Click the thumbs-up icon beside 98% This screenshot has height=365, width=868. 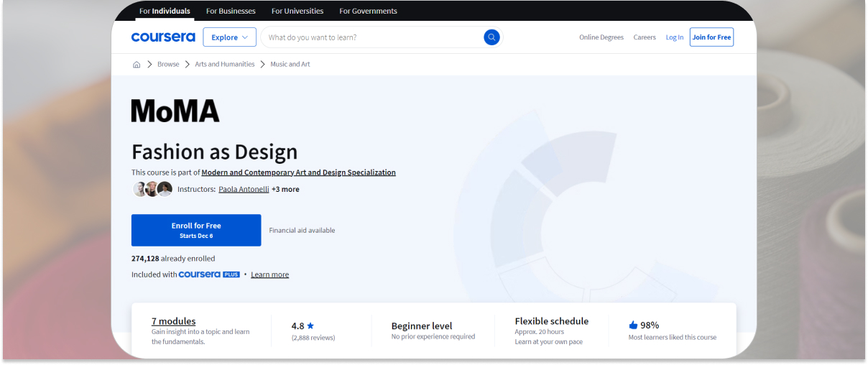(633, 325)
